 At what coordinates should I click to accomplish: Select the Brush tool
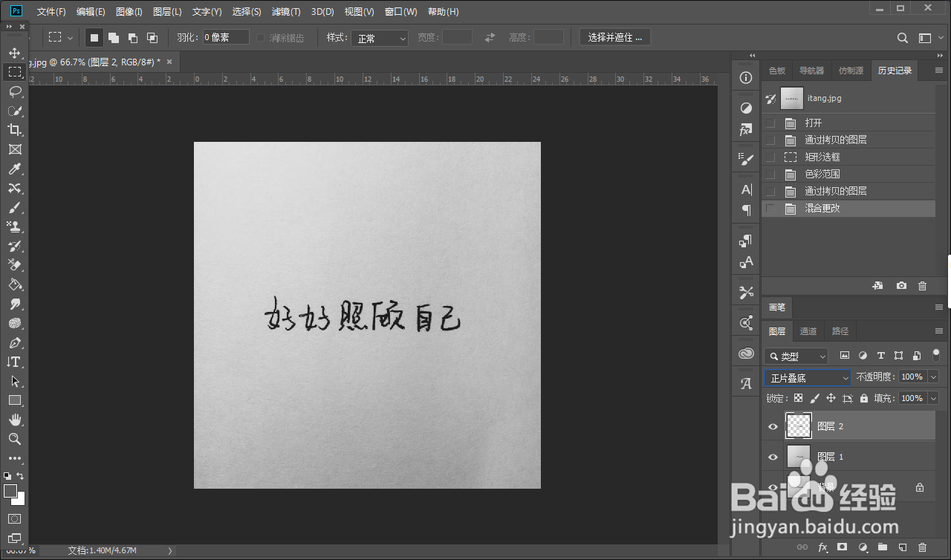[14, 207]
